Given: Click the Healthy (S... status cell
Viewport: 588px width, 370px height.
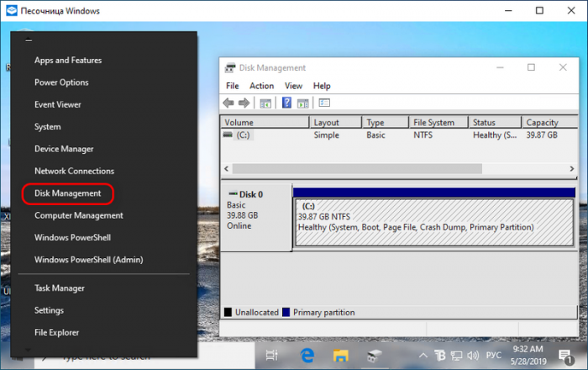Looking at the screenshot, I should [495, 135].
